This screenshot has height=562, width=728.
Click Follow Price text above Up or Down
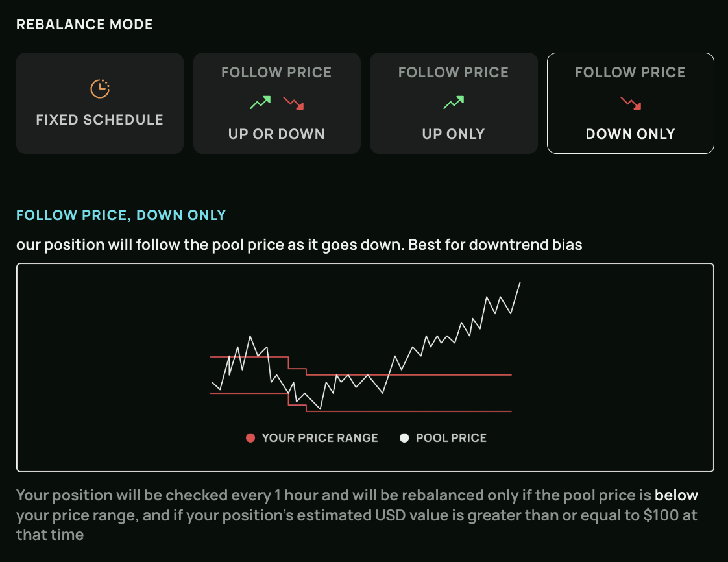click(276, 73)
